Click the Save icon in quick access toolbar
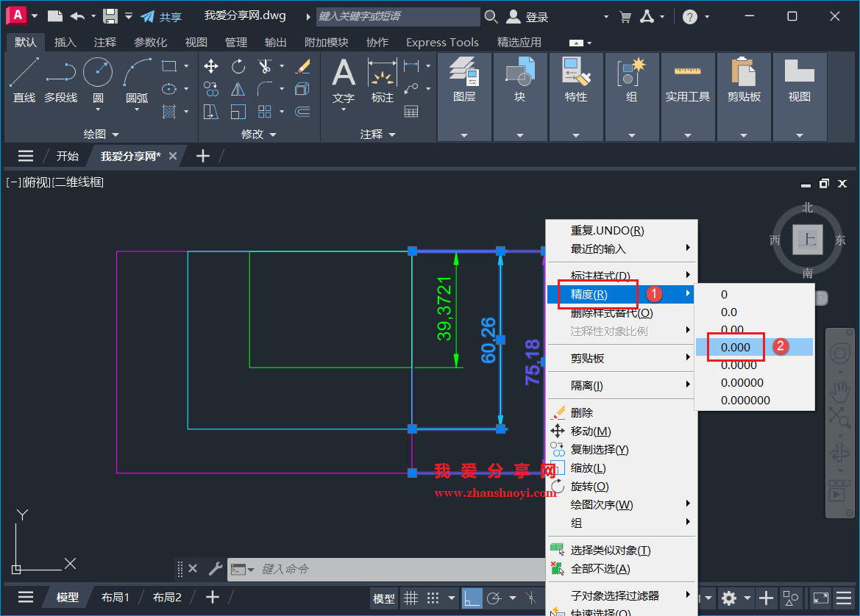 click(x=111, y=16)
